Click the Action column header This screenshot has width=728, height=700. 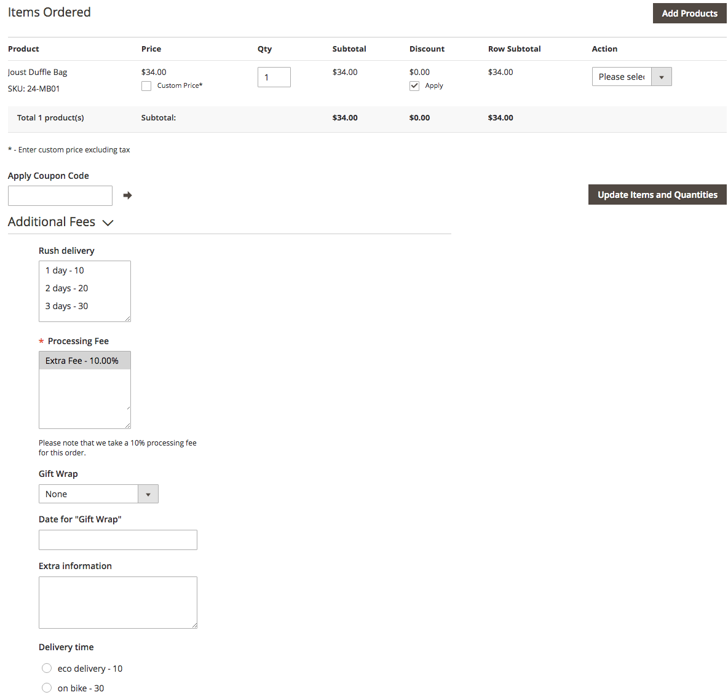[604, 49]
